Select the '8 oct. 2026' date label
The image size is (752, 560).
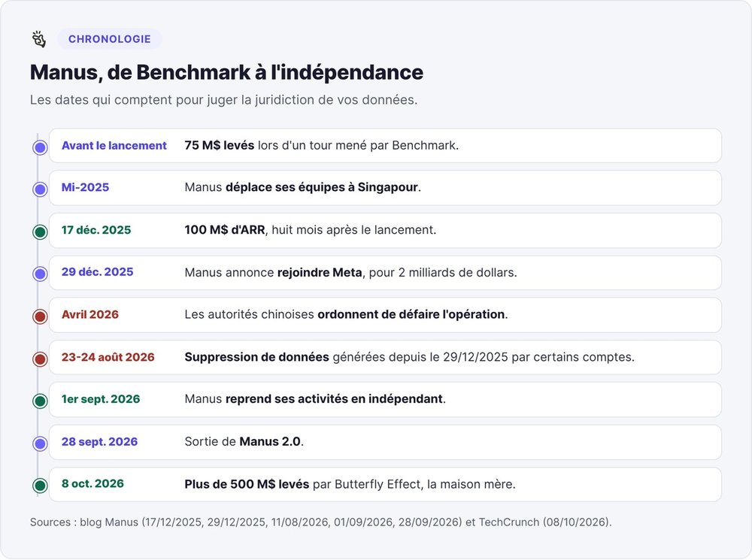pyautogui.click(x=92, y=484)
